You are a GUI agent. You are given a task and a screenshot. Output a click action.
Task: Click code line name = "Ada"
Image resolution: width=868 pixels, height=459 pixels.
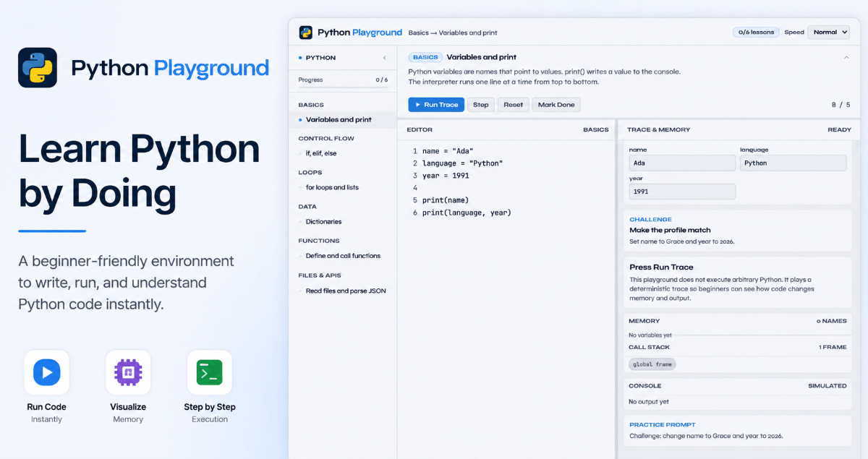click(x=448, y=151)
